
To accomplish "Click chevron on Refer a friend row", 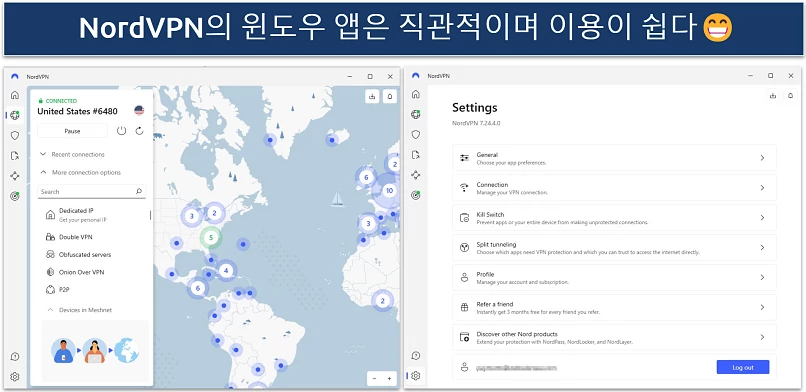I will tap(763, 307).
